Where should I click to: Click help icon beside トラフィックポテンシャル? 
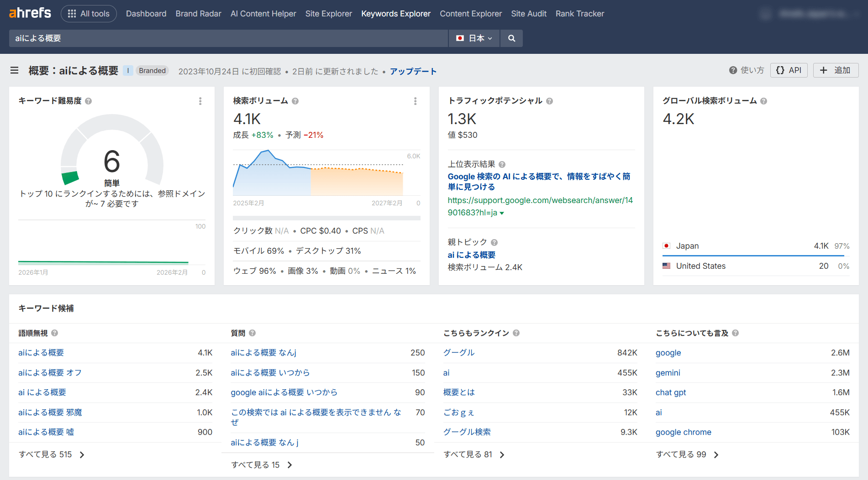click(549, 101)
